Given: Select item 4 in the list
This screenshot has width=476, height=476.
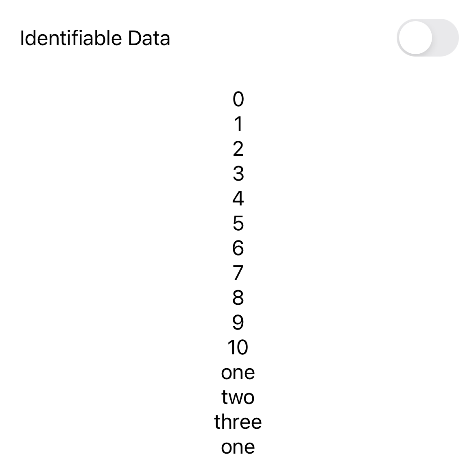Looking at the screenshot, I should click(x=238, y=198).
